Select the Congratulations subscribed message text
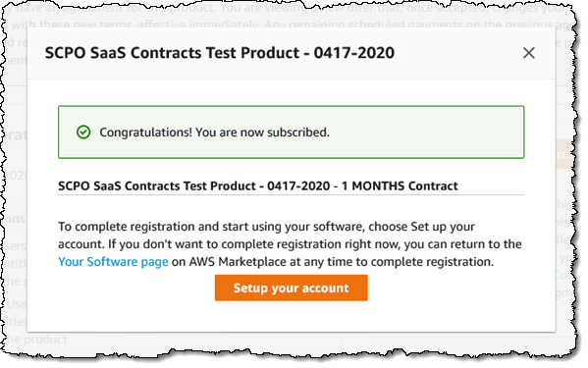 click(214, 132)
